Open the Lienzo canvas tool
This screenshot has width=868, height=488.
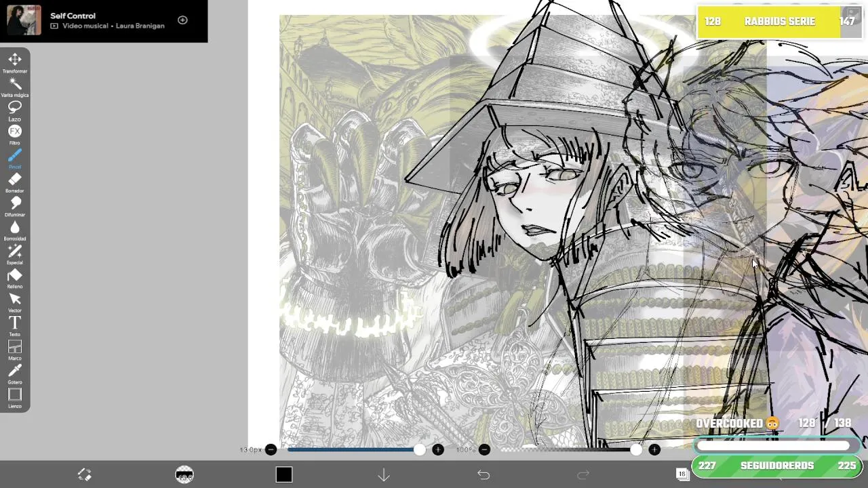tap(15, 398)
